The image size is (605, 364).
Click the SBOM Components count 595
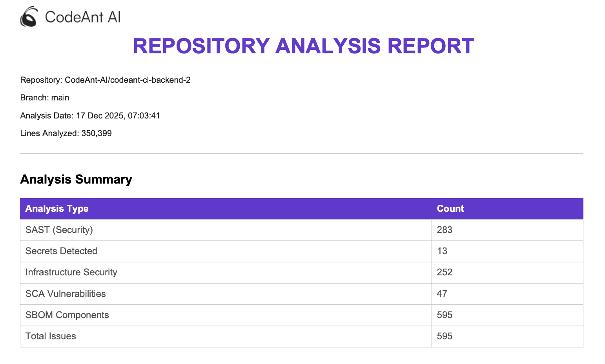pyautogui.click(x=444, y=315)
